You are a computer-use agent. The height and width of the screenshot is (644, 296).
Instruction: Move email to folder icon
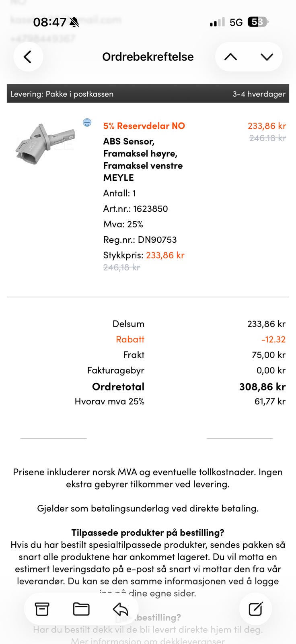(x=81, y=609)
